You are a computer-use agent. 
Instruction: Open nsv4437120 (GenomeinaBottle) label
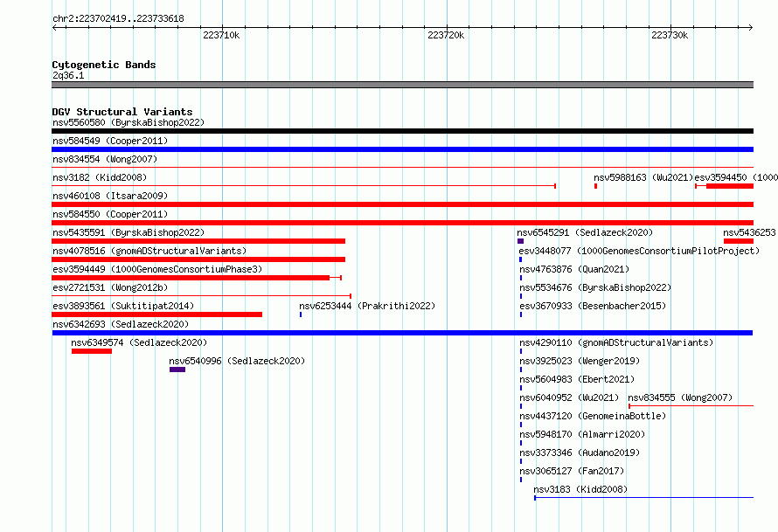(593, 416)
